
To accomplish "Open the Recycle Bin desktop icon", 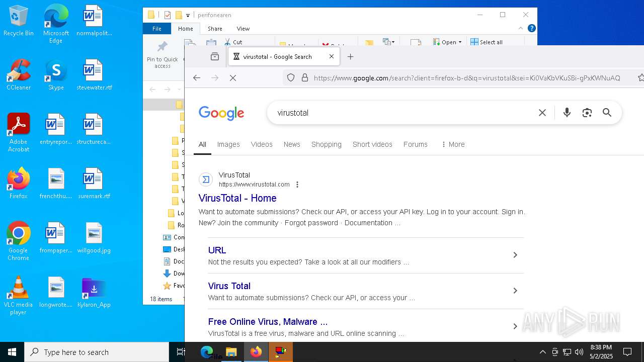I will click(x=19, y=20).
